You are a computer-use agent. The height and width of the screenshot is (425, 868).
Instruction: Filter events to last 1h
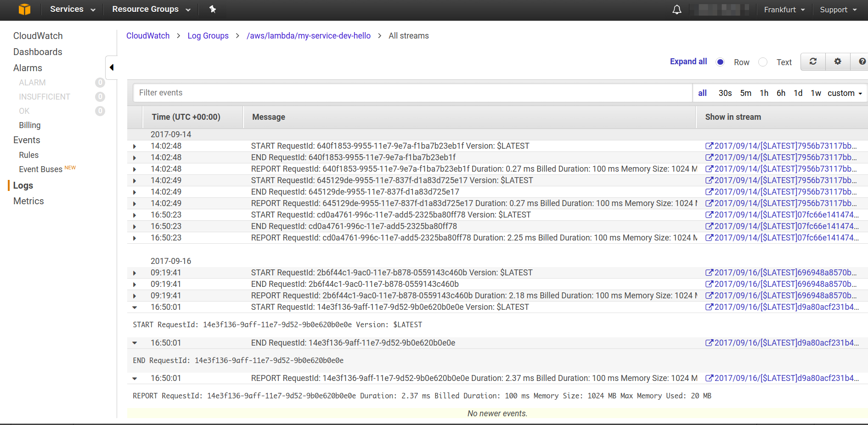[x=764, y=93]
